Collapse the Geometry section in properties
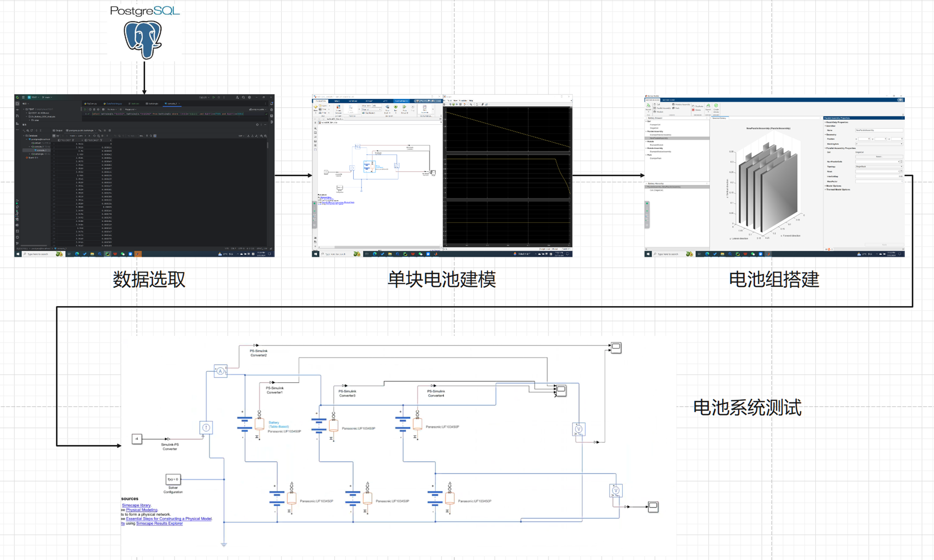Viewport: 934px width, 560px height. click(826, 135)
